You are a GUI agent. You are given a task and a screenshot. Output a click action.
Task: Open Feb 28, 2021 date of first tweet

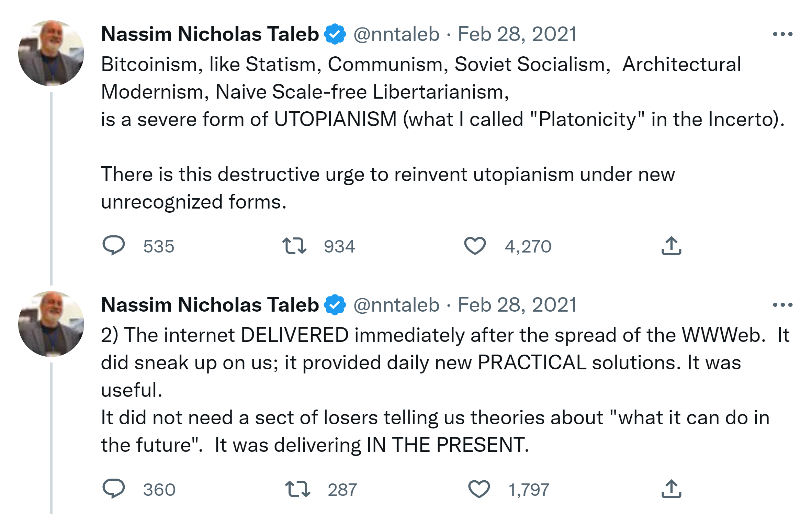click(517, 34)
